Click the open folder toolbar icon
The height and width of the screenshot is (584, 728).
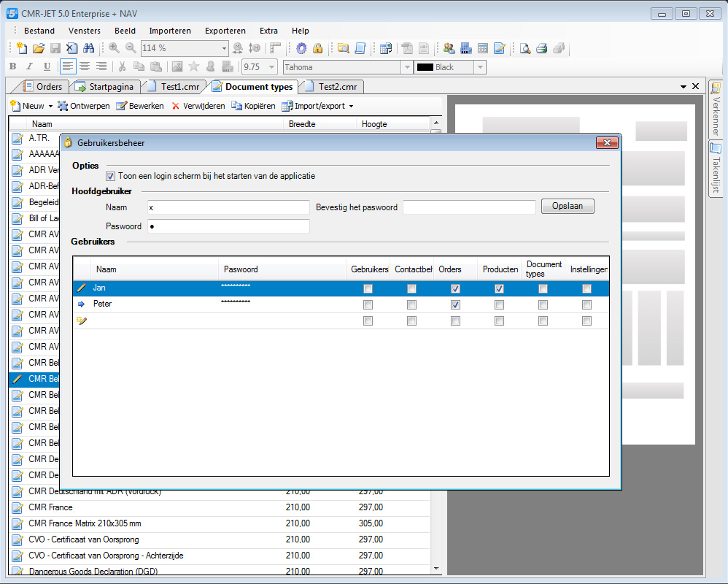tap(39, 48)
